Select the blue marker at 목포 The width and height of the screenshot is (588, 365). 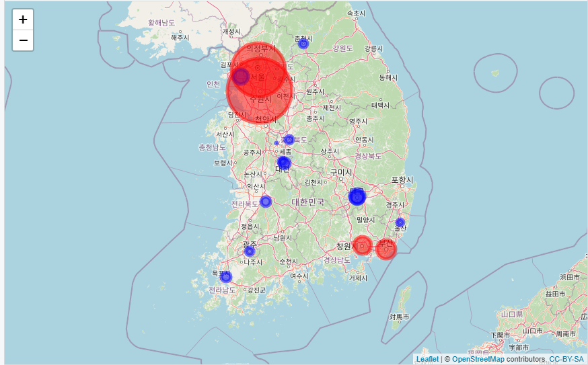(x=226, y=277)
